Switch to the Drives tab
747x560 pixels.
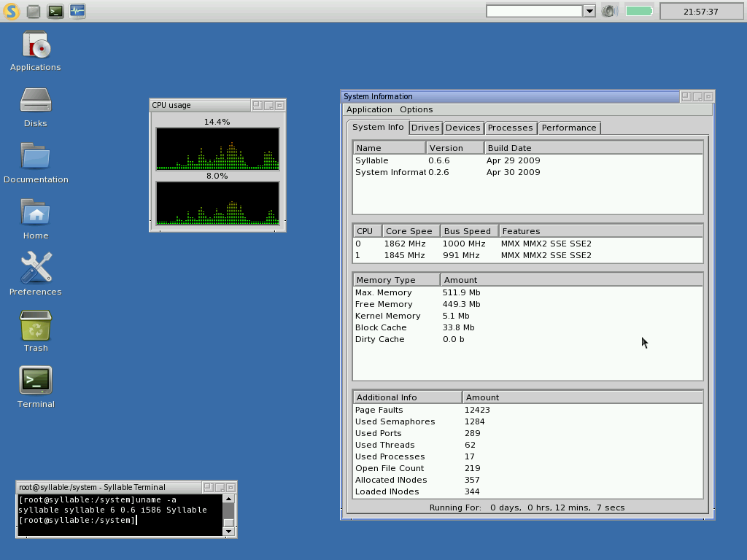click(425, 128)
